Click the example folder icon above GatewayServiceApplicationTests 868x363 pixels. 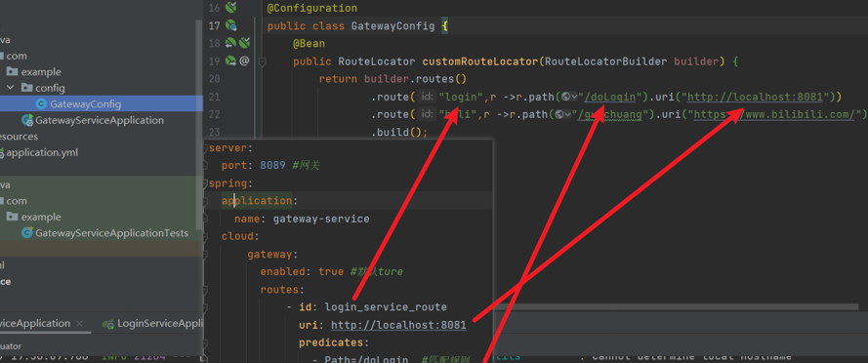[x=12, y=217]
